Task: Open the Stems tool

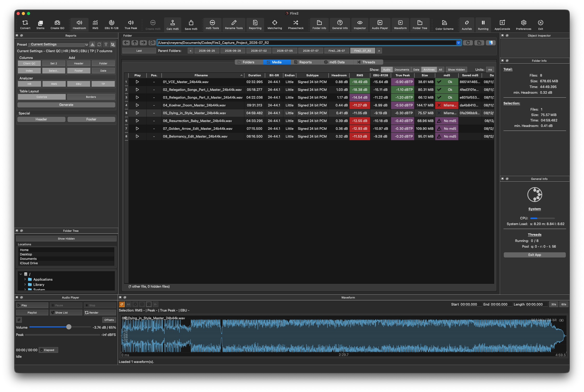Action: coord(40,25)
